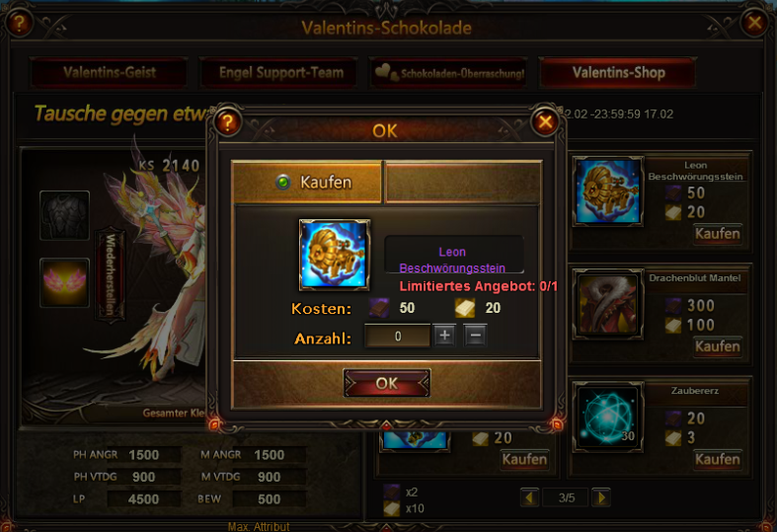Click the Anzahl quantity input field
The width and height of the screenshot is (777, 532).
398,336
